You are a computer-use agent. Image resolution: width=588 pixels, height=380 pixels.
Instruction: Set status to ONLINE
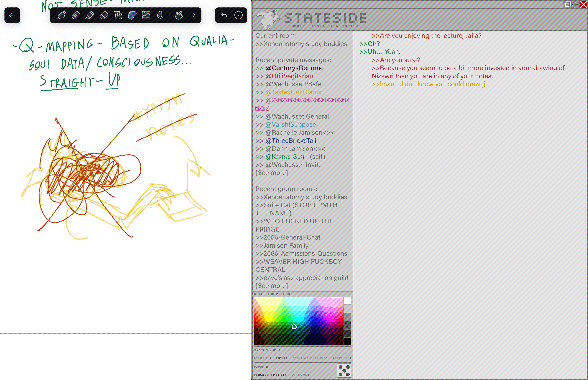262,358
